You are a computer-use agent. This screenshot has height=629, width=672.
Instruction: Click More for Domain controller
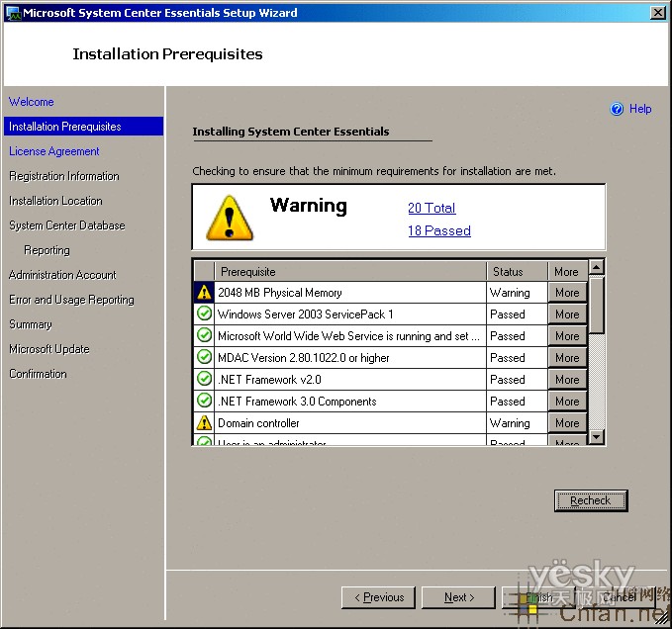click(x=567, y=423)
